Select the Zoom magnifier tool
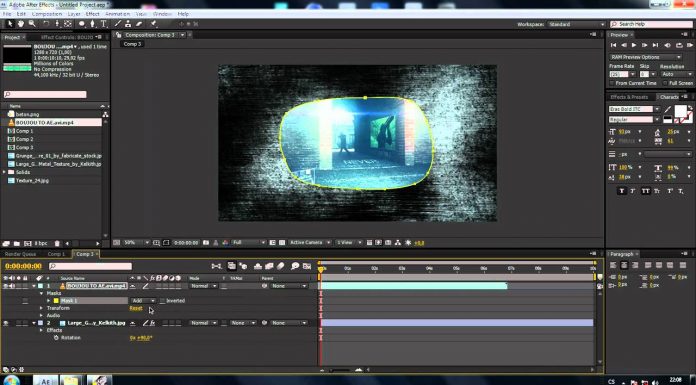 click(x=32, y=24)
